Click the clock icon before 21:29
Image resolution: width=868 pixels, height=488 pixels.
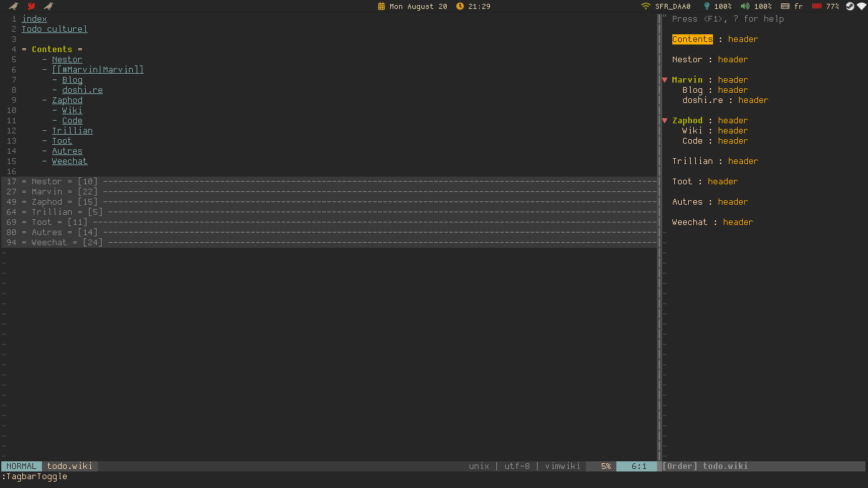point(459,6)
